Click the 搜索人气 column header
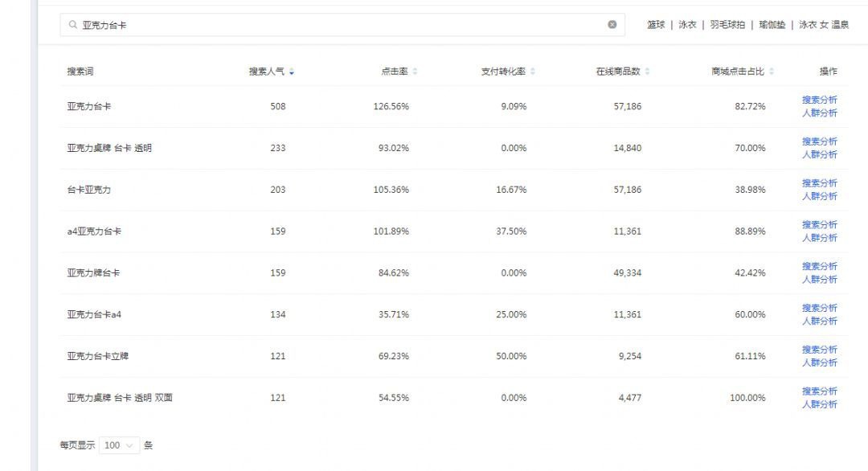Viewport: 868px width, 471px height. [x=266, y=72]
